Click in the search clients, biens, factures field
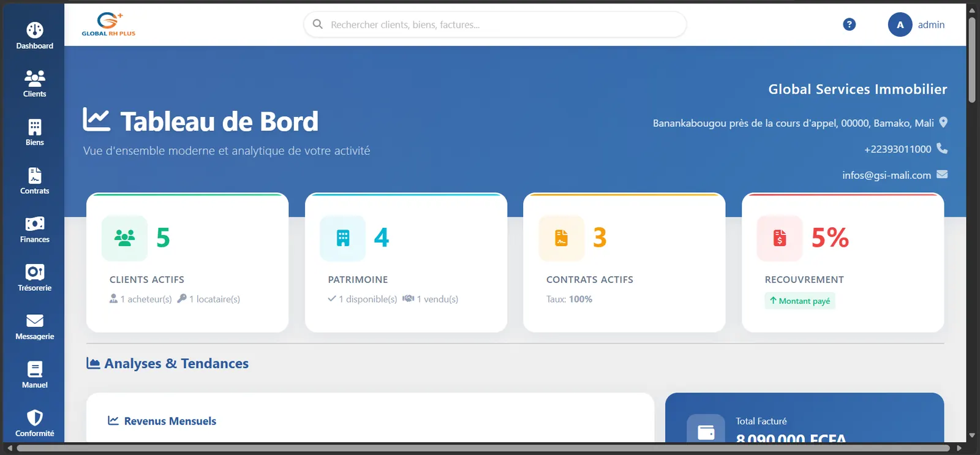The image size is (980, 455). pyautogui.click(x=495, y=24)
